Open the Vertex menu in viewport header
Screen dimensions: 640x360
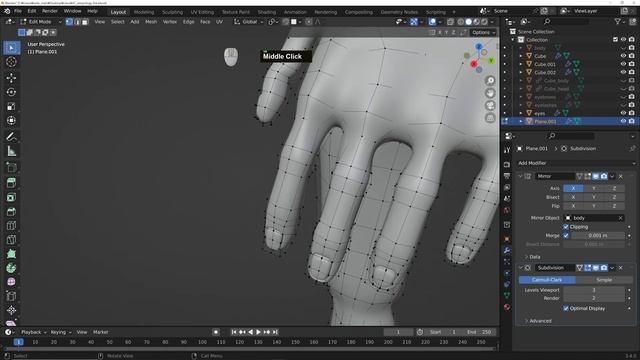(x=170, y=22)
